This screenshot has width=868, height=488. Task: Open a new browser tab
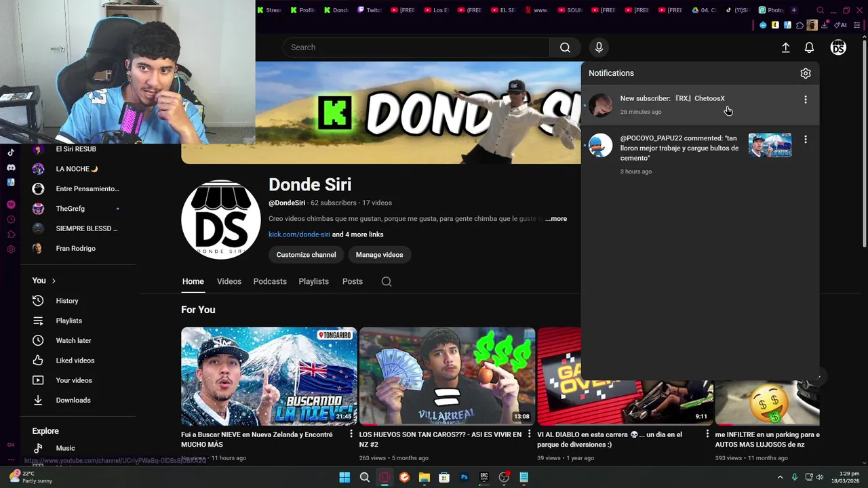pos(794,10)
